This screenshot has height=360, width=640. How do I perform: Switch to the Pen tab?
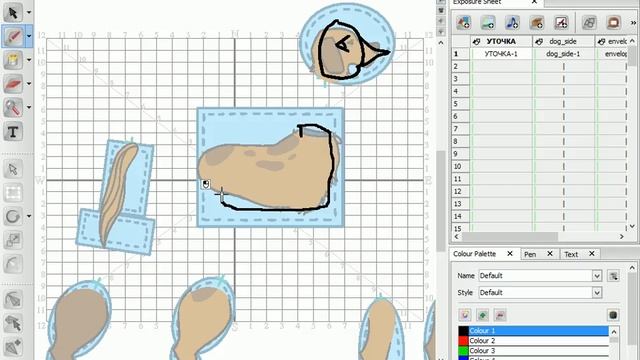pyautogui.click(x=530, y=254)
